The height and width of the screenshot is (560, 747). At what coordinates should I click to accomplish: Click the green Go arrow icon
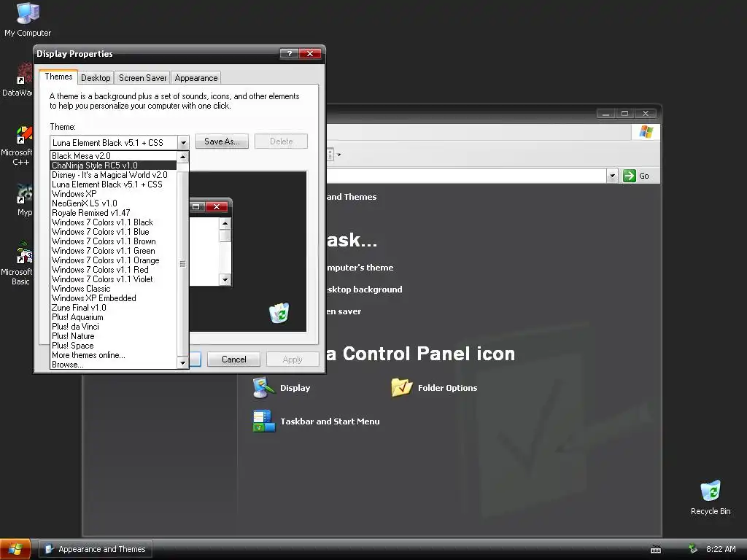pos(630,176)
